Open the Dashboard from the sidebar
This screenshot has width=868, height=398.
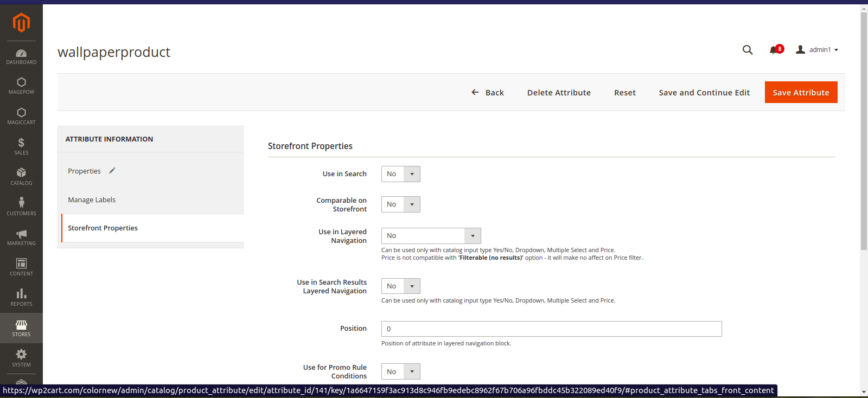pos(21,56)
